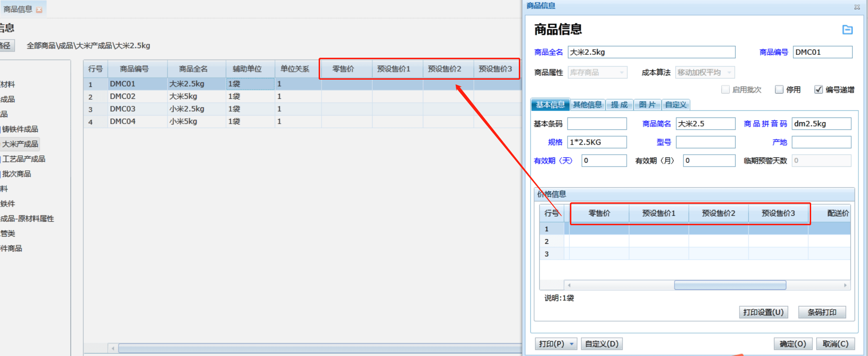868x356 pixels.
Task: Click the 商品全名 input field
Action: (x=652, y=52)
